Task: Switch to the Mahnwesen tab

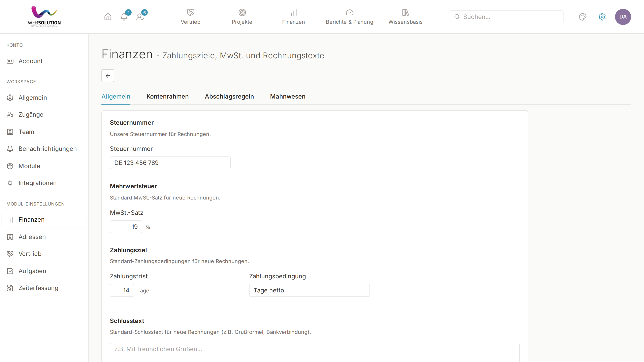Action: point(288,97)
